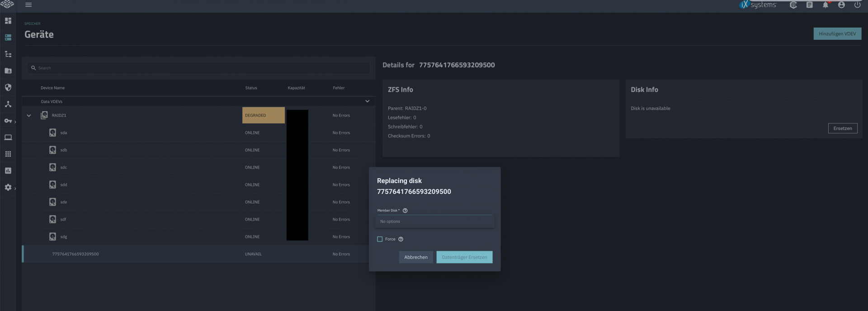Image resolution: width=868 pixels, height=311 pixels.
Task: Open the user account icon
Action: pyautogui.click(x=841, y=5)
